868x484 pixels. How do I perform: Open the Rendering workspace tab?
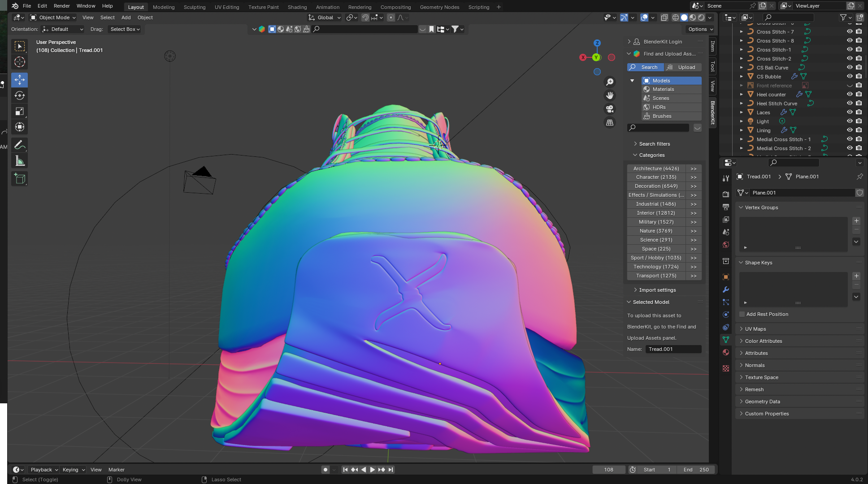coord(359,7)
